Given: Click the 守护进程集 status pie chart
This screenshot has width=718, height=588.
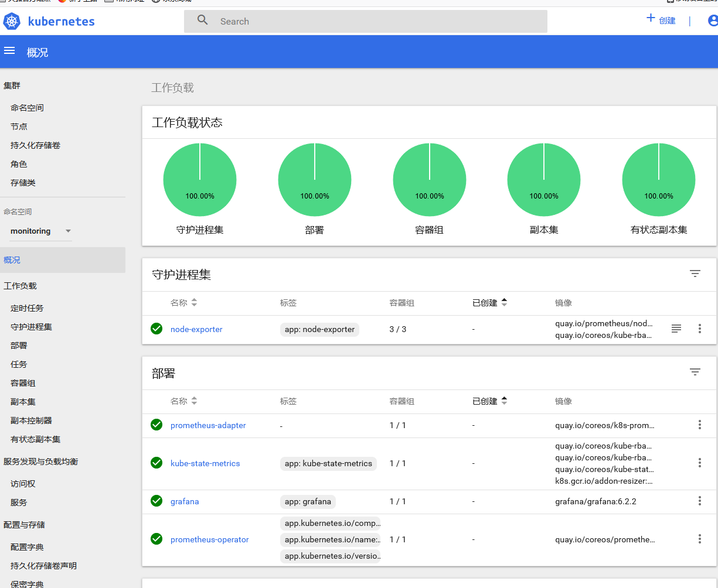Looking at the screenshot, I should [x=200, y=180].
